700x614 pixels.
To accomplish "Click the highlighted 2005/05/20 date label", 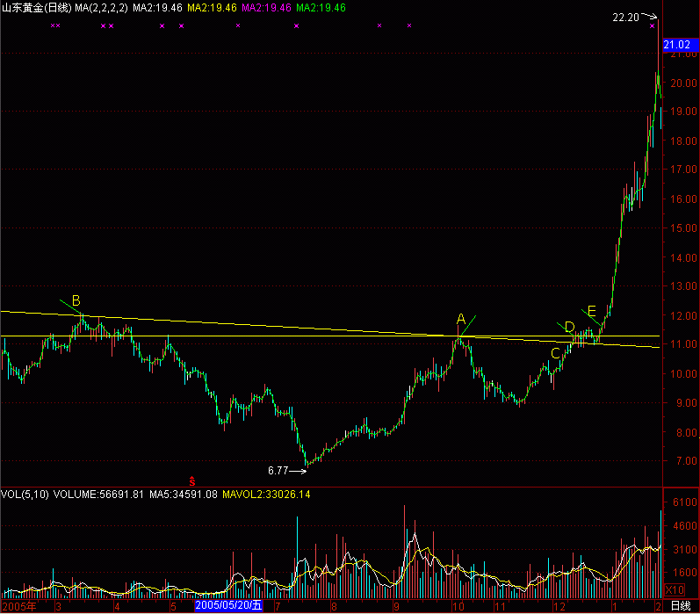I will point(228,606).
